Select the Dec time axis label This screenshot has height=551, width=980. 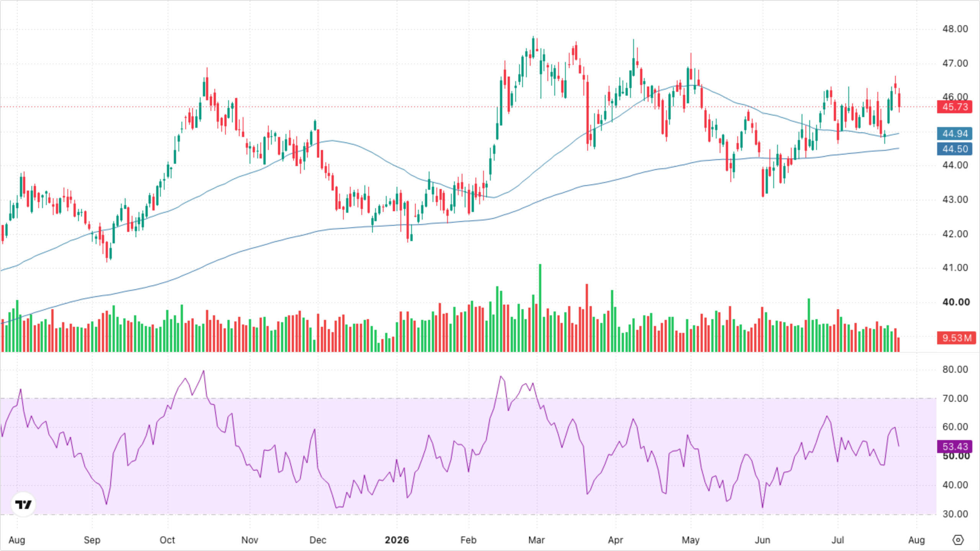pyautogui.click(x=318, y=540)
